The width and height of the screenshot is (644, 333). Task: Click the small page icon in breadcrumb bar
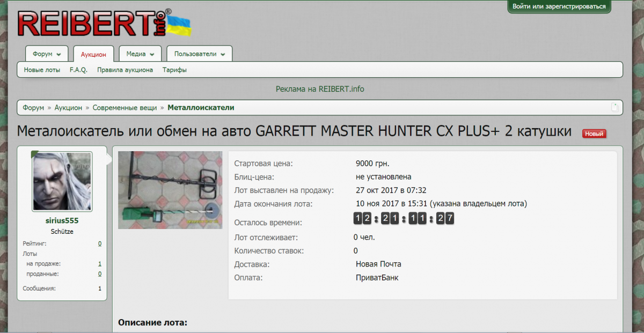pyautogui.click(x=614, y=107)
